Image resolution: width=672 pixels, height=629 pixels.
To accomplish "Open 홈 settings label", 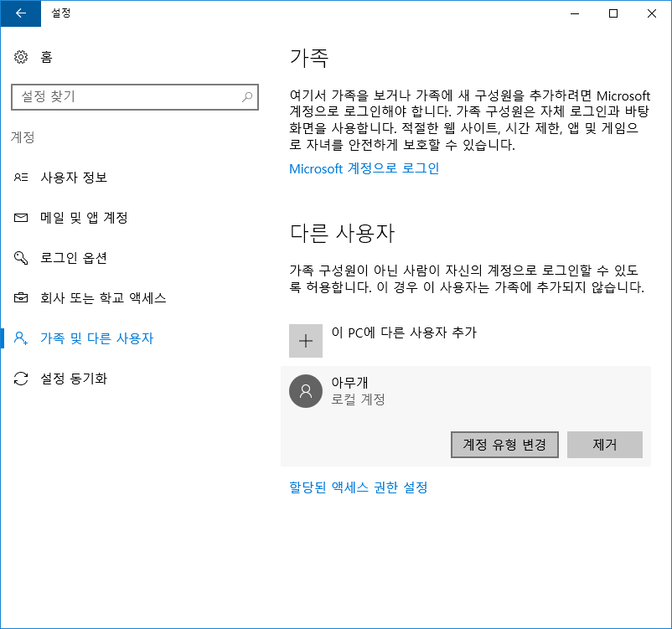I will pos(46,57).
